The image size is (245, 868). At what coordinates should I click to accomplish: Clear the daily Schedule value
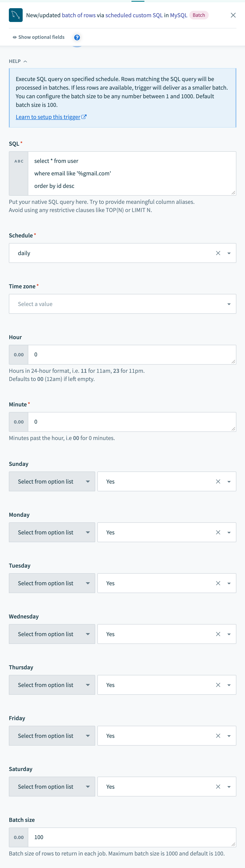[218, 253]
